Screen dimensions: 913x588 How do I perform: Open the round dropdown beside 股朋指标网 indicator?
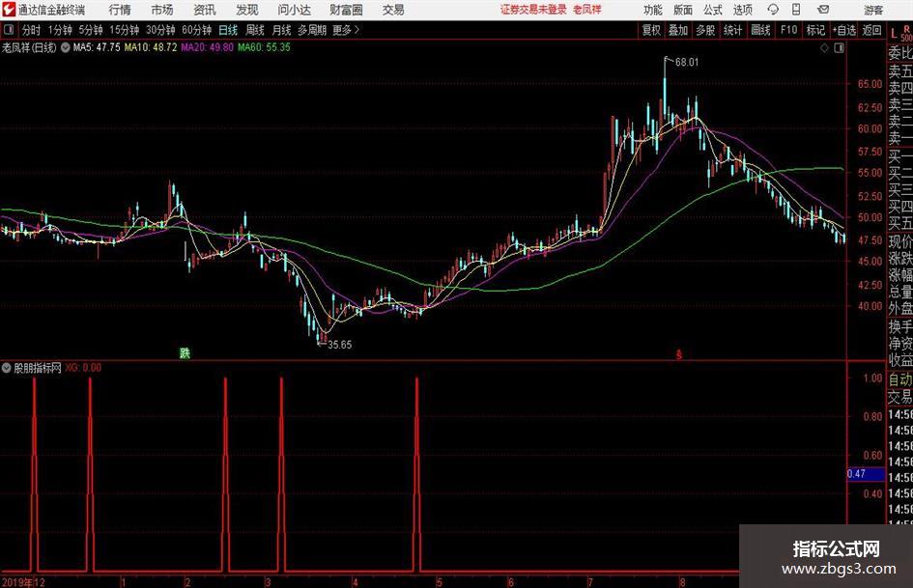click(7, 368)
